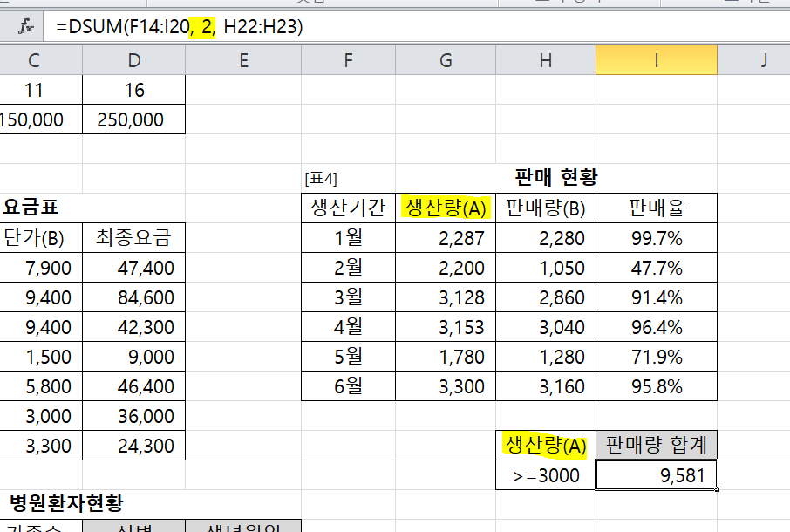Click the 판매량 합계 header cell
790x532 pixels.
coord(657,445)
